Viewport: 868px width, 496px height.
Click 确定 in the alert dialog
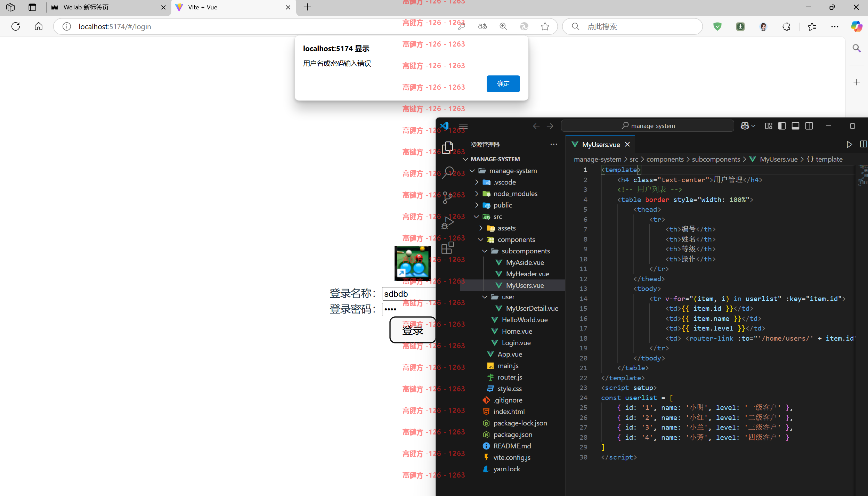pyautogui.click(x=503, y=83)
